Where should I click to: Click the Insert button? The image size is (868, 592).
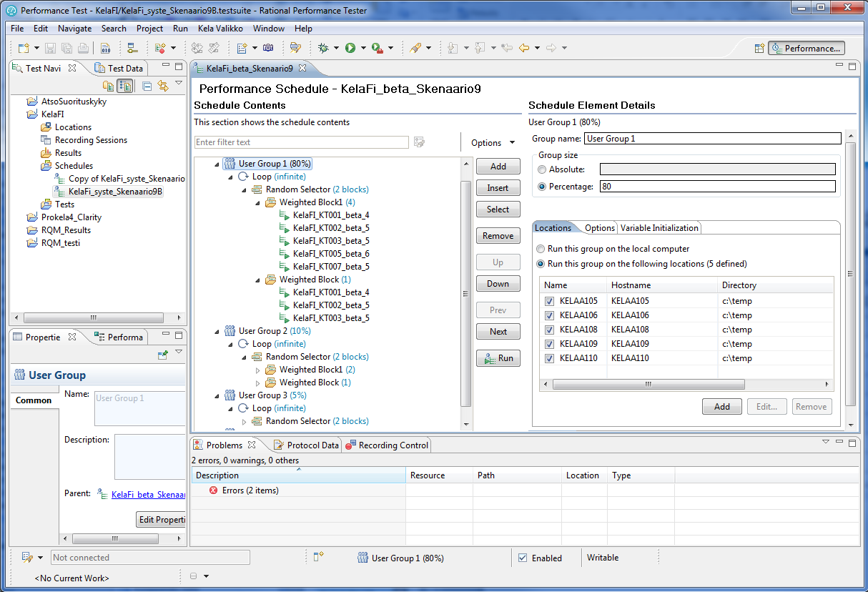pyautogui.click(x=498, y=188)
